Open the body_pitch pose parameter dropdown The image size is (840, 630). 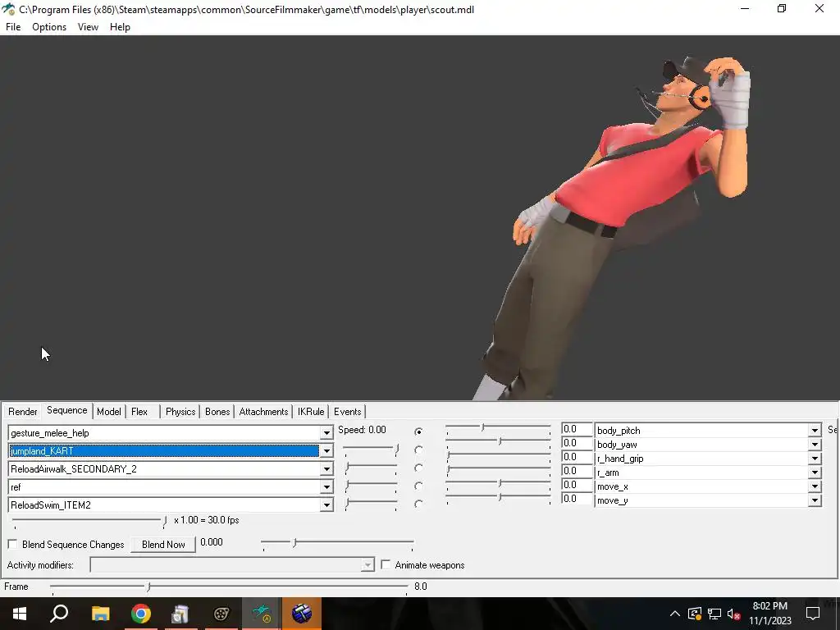click(x=815, y=430)
